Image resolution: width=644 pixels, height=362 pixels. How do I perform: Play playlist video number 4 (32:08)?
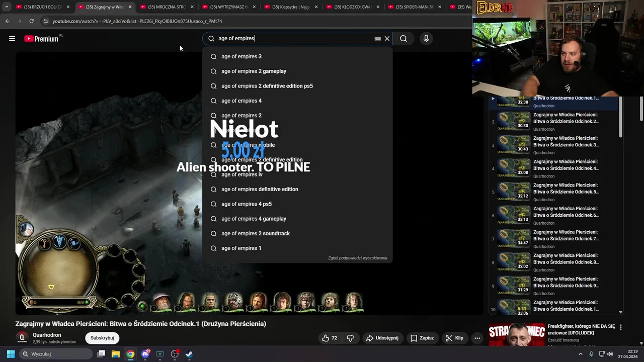tap(514, 168)
